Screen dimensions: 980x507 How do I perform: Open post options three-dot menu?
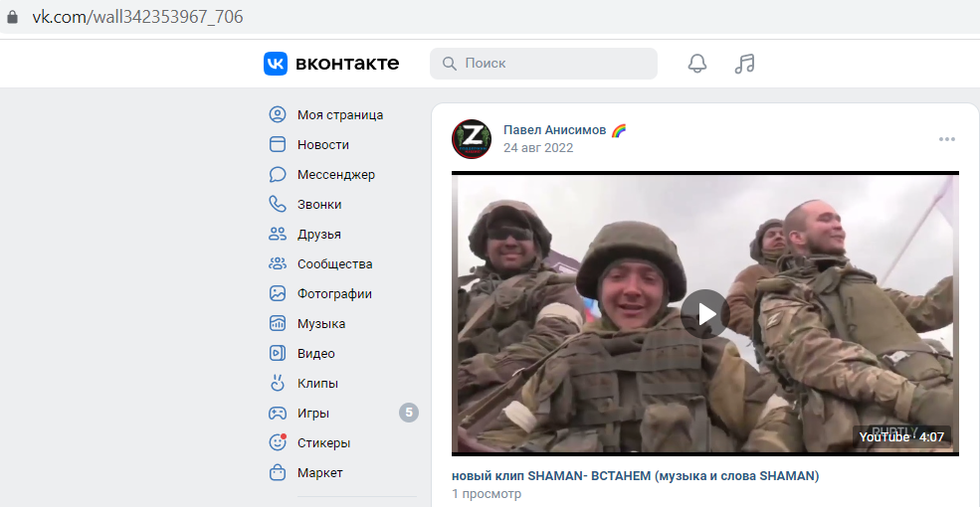pos(947,139)
